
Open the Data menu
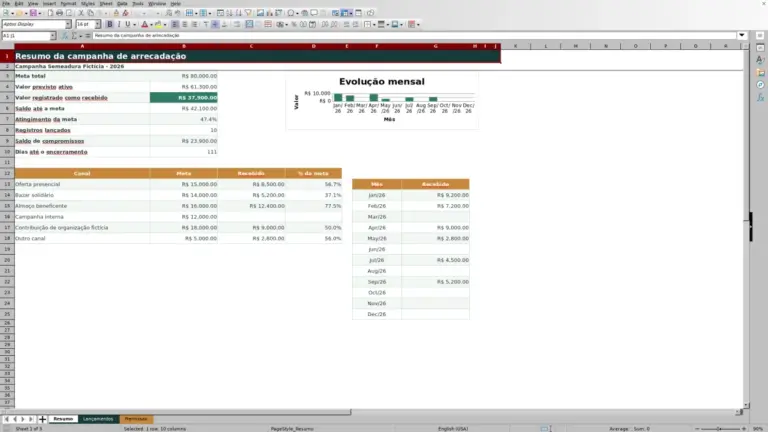(122, 3)
